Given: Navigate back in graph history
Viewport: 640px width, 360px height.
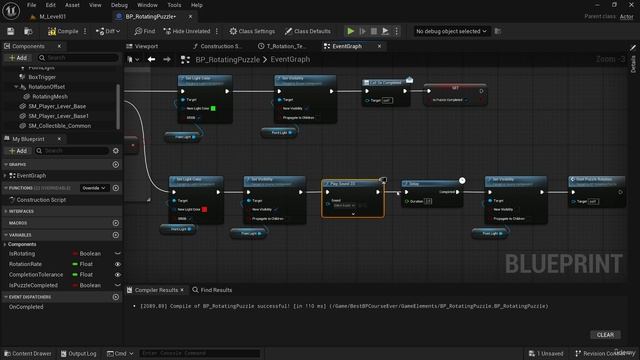Looking at the screenshot, I should [x=151, y=60].
